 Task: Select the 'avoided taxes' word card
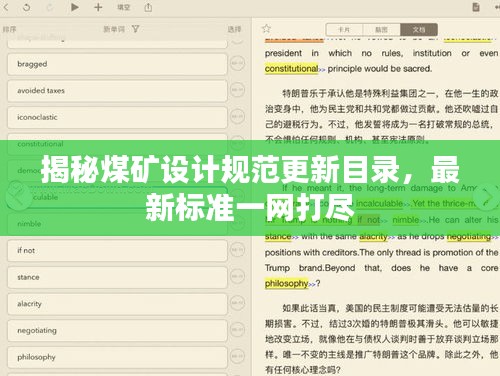(x=117, y=91)
